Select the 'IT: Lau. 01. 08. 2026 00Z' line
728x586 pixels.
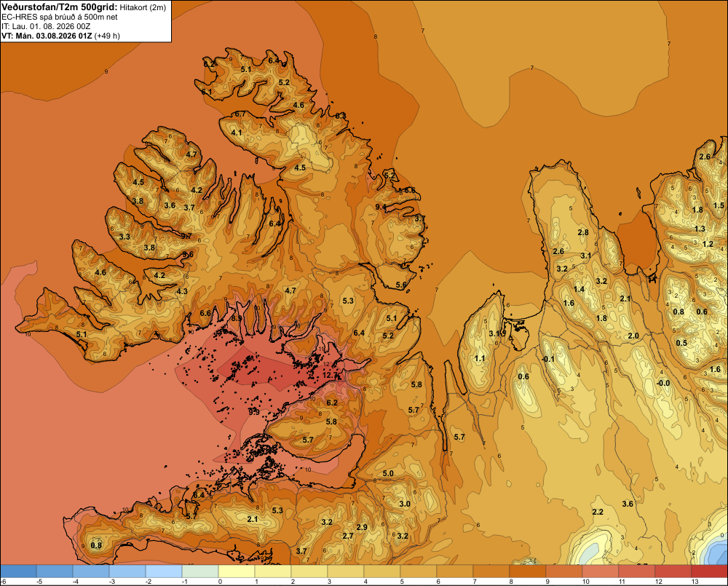click(46, 26)
